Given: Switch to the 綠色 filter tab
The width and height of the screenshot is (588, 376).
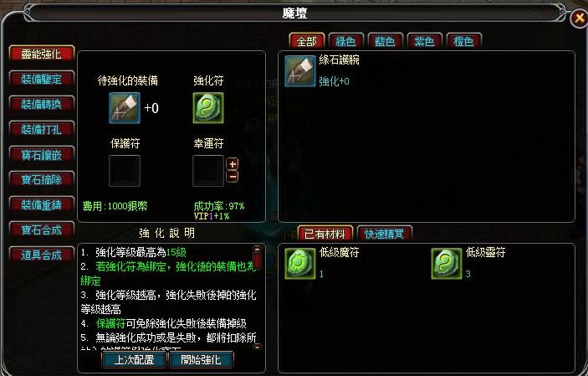Looking at the screenshot, I should point(345,41).
